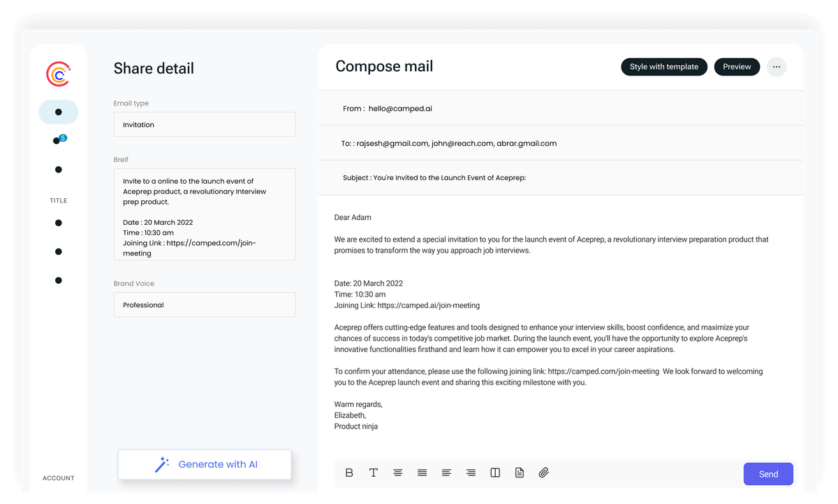This screenshot has height=504, width=838.
Task: Apply center text alignment
Action: (398, 473)
